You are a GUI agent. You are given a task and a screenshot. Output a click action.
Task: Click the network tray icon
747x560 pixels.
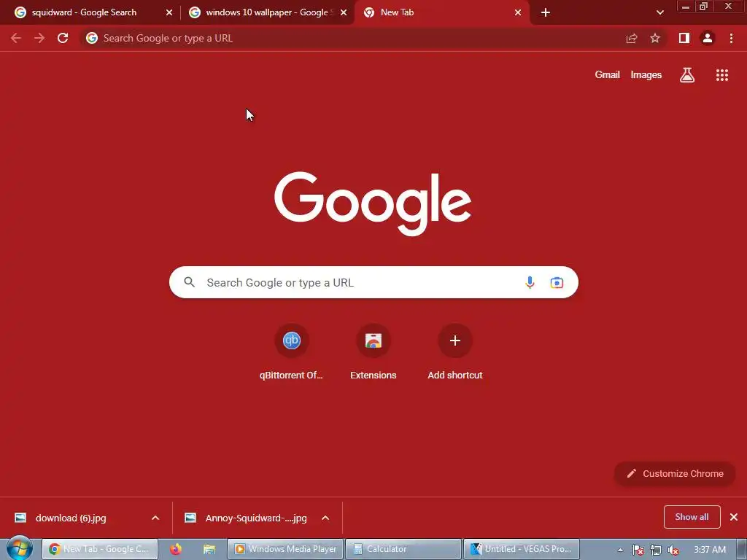tap(656, 550)
